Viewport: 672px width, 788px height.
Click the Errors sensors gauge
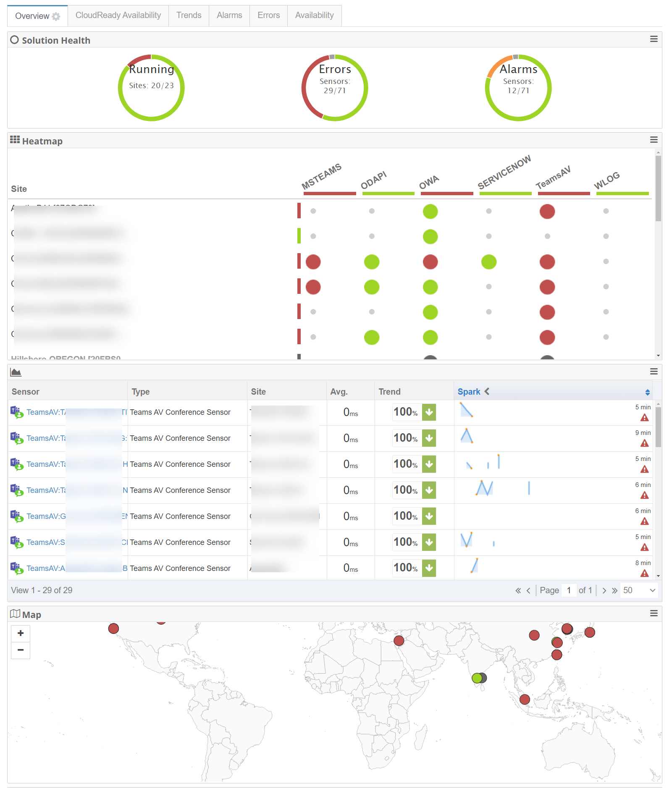(x=335, y=88)
